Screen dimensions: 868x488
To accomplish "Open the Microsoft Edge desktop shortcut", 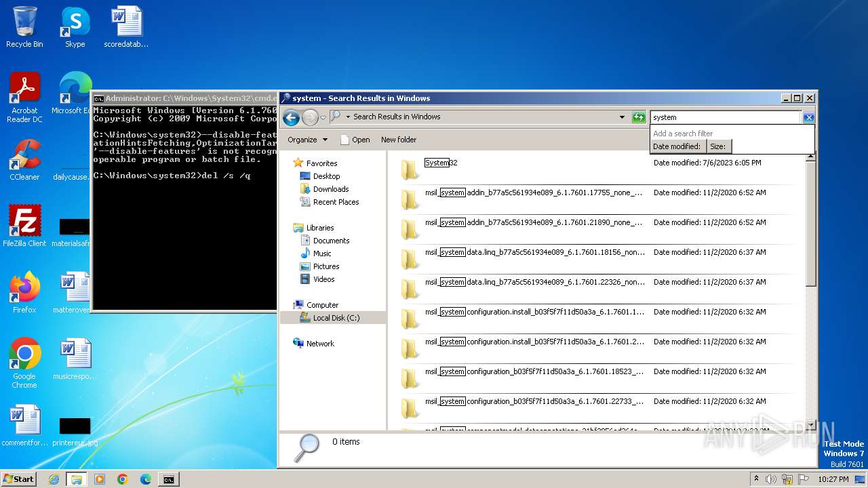I will tap(75, 94).
